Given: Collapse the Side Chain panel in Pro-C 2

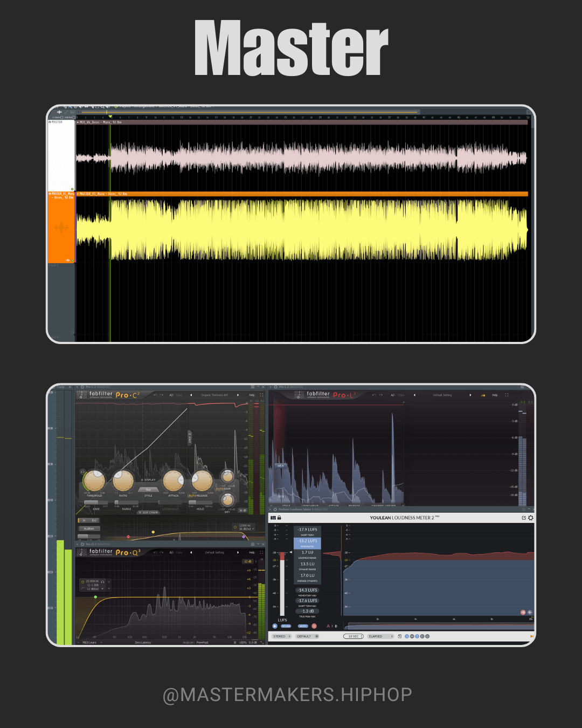Looking at the screenshot, I should click(148, 512).
